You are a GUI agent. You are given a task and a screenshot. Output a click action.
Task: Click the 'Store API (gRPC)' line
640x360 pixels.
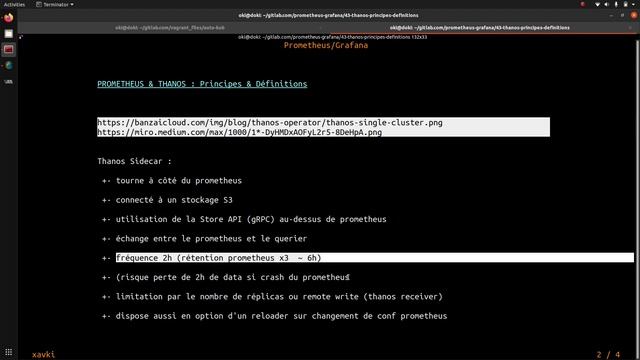251,219
